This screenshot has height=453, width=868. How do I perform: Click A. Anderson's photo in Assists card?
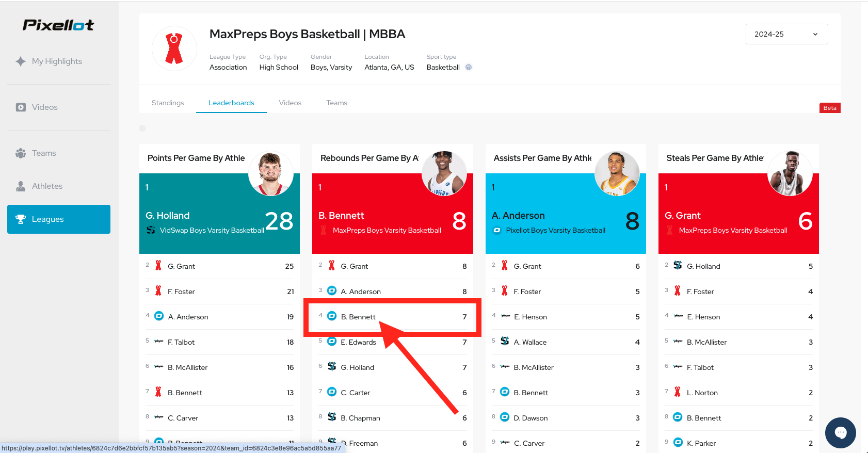pyautogui.click(x=617, y=173)
